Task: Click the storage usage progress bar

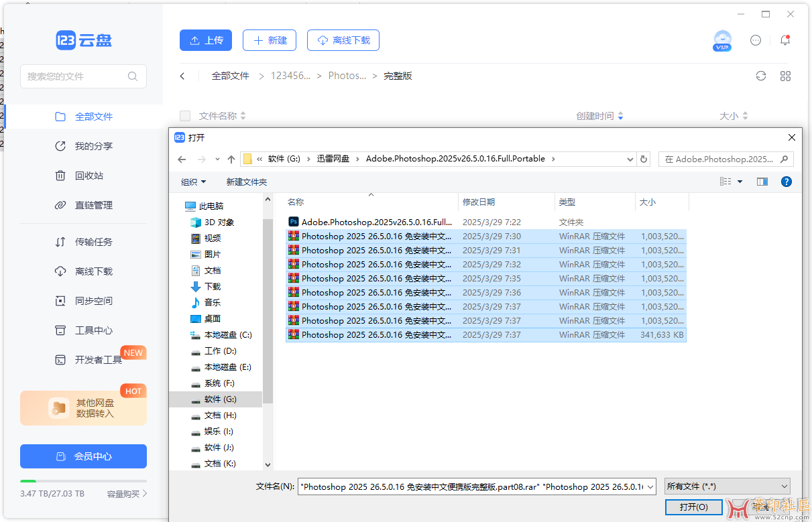Action: pos(84,481)
